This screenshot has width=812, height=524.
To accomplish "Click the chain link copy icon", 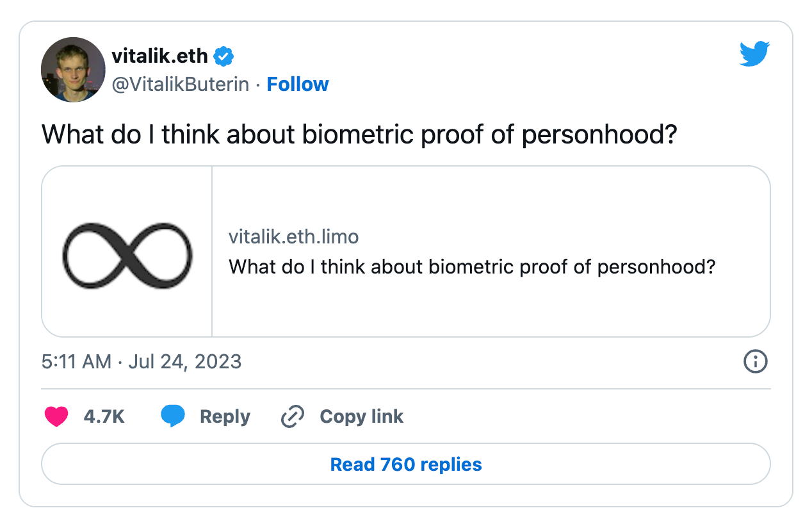I will pyautogui.click(x=292, y=416).
